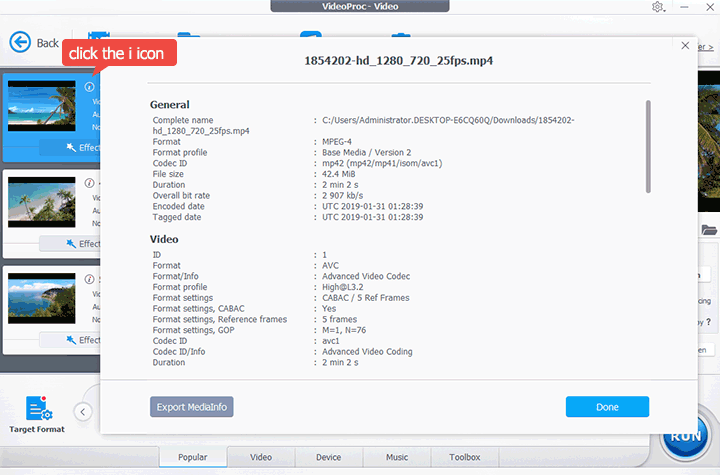This screenshot has height=475, width=720.
Task: Click the round RUN button
Action: click(x=686, y=436)
